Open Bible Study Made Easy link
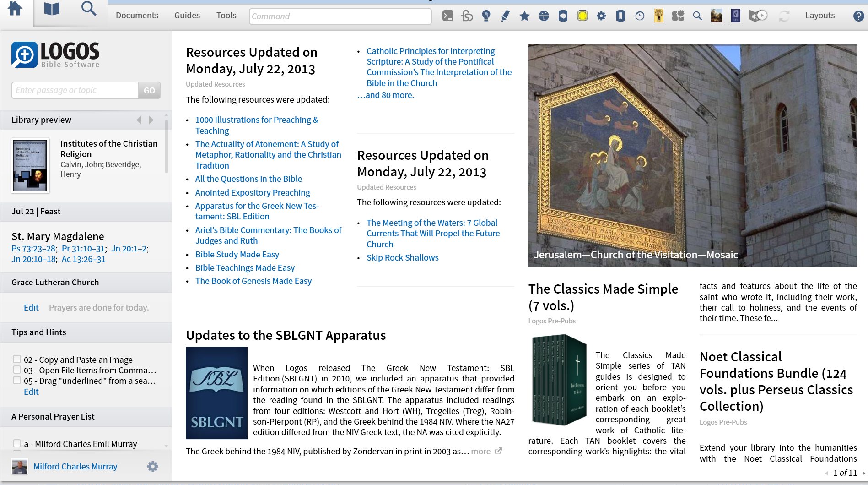This screenshot has height=485, width=868. pos(237,255)
